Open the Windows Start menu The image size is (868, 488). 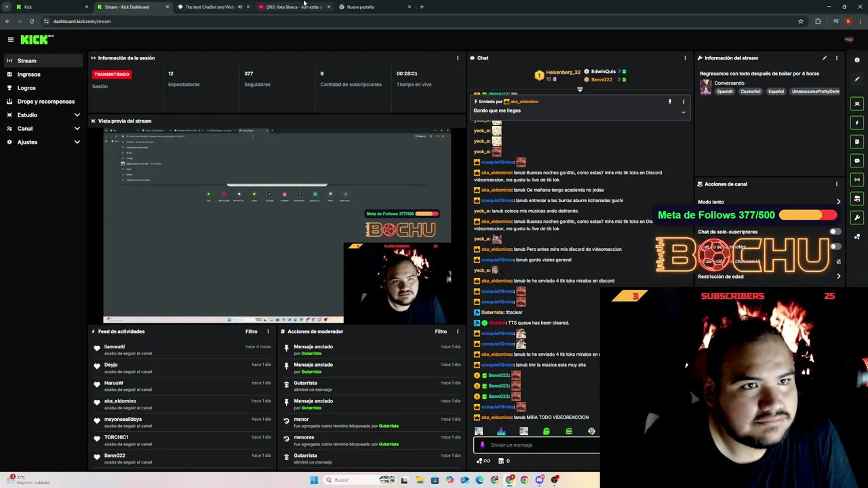pos(314,480)
